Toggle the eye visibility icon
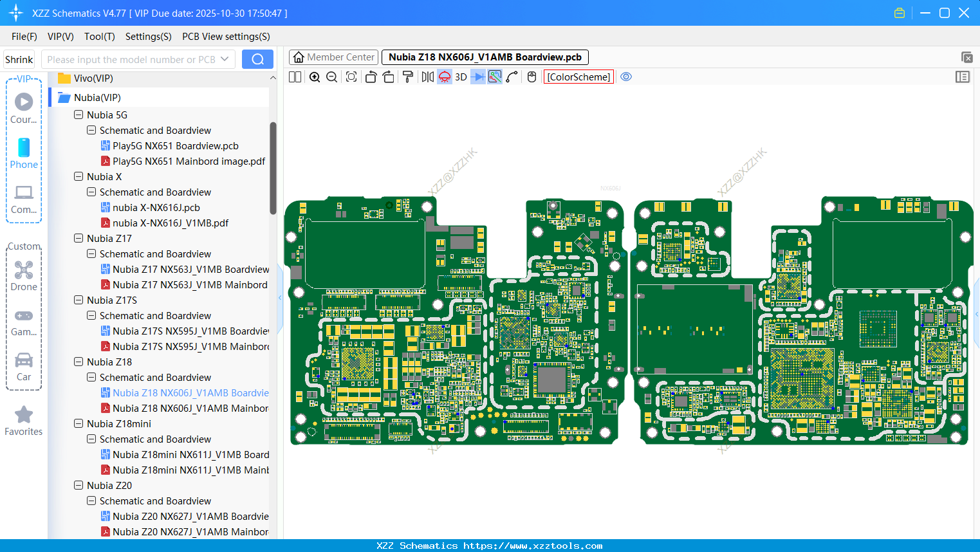The width and height of the screenshot is (980, 552). point(626,77)
